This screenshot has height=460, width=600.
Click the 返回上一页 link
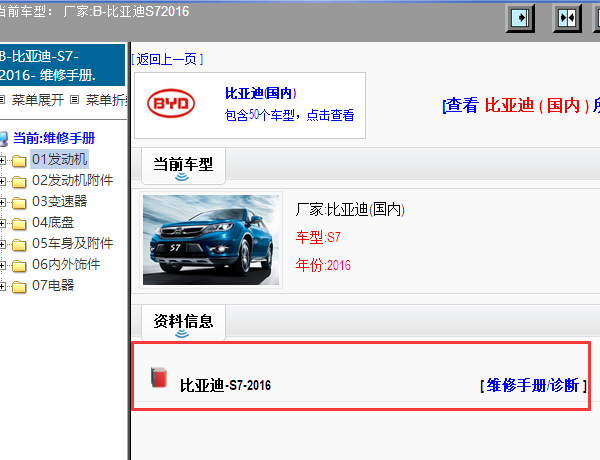(167, 59)
